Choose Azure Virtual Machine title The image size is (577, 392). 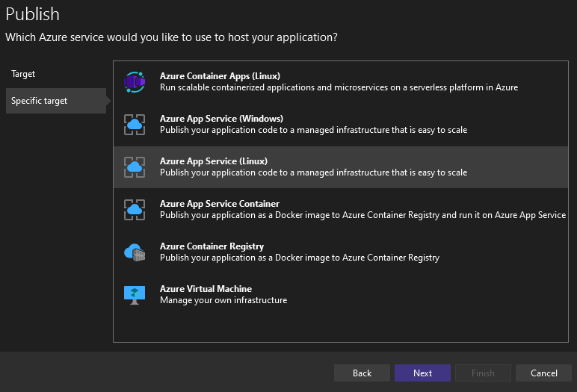click(x=206, y=289)
